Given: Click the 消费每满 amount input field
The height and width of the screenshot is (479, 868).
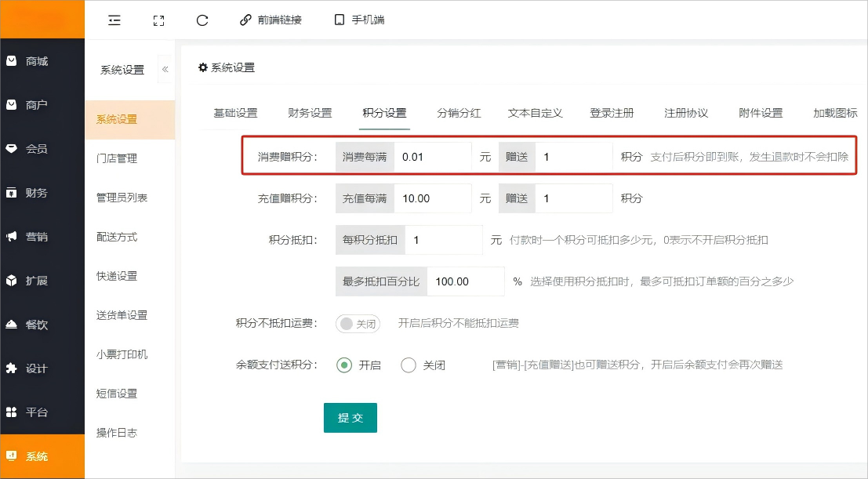Looking at the screenshot, I should coord(432,157).
